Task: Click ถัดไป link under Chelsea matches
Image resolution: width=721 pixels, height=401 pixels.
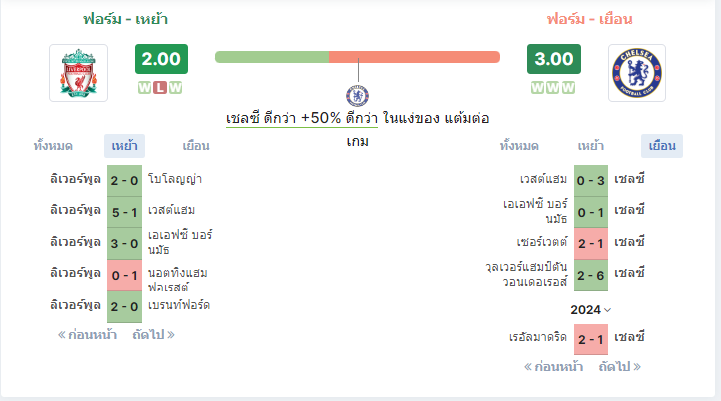Action: point(620,367)
